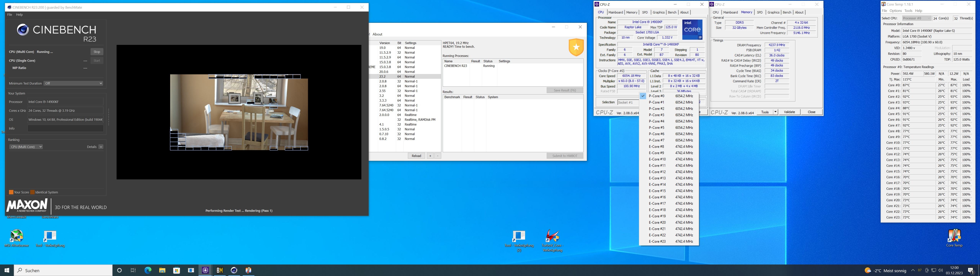
Task: Open CPU-Z Socket #1 selection dropdown
Action: click(628, 102)
